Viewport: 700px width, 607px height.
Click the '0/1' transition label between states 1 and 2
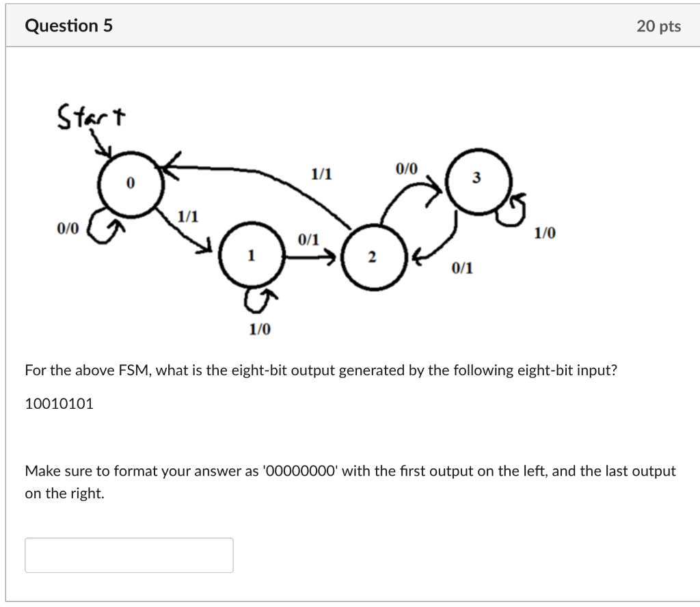tap(308, 239)
